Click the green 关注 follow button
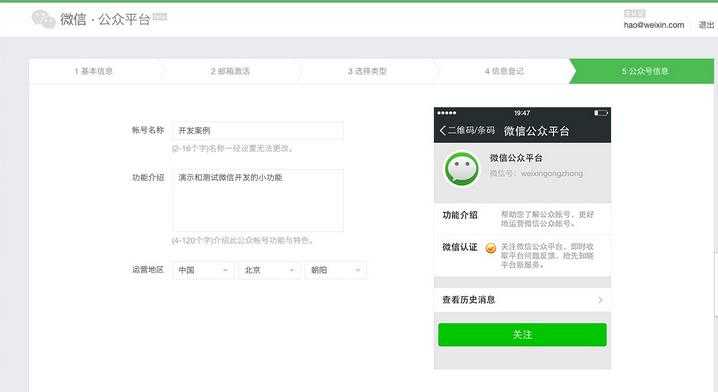The image size is (718, 392). pyautogui.click(x=522, y=335)
